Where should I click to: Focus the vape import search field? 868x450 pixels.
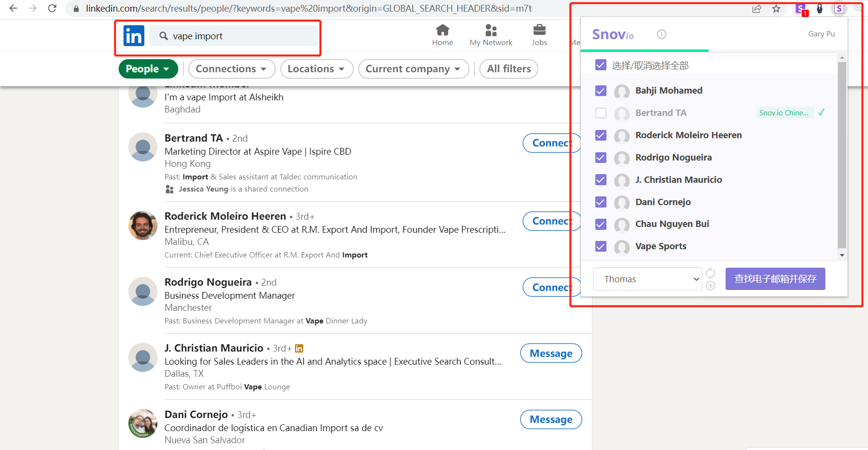click(x=234, y=36)
